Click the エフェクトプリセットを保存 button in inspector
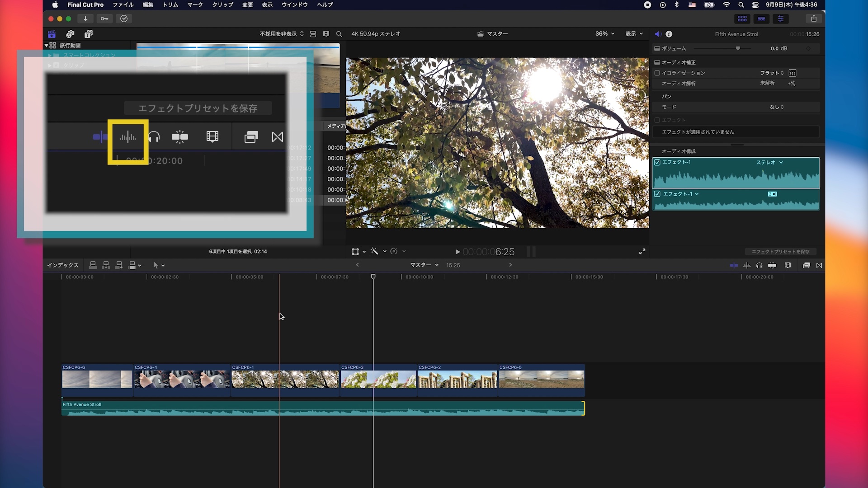Viewport: 868px width, 488px height. [x=780, y=251]
